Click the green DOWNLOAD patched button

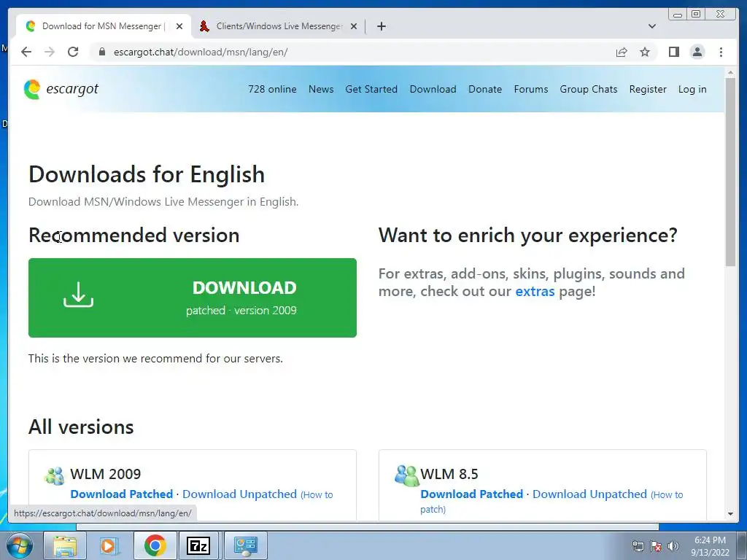[x=193, y=297]
